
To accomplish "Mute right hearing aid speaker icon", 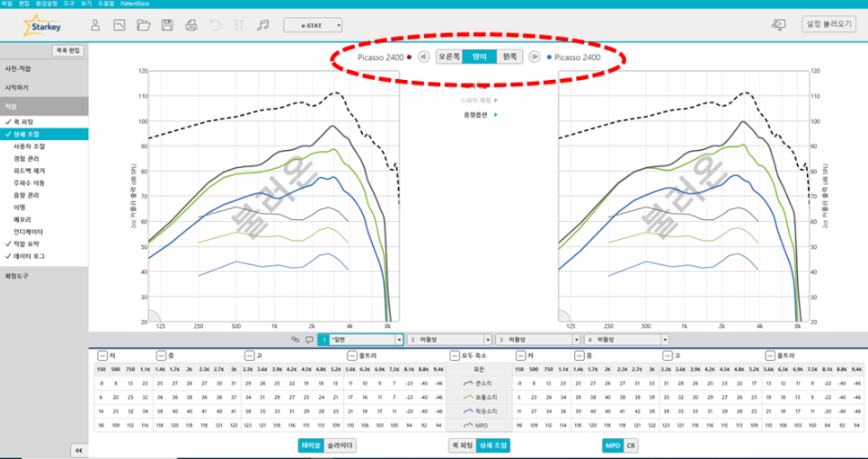I will (x=424, y=57).
